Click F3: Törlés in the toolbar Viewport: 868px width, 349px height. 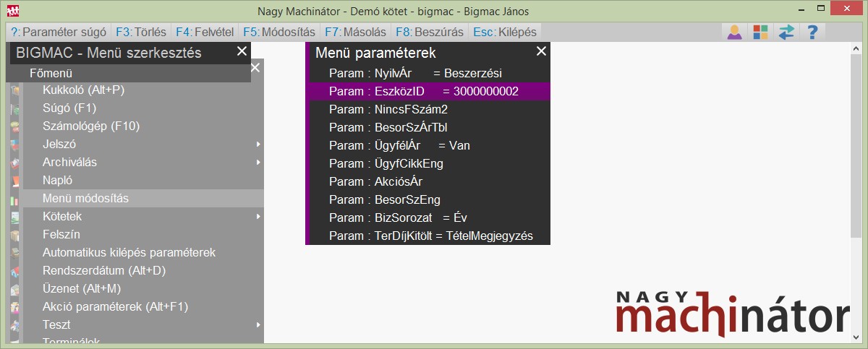point(141,32)
